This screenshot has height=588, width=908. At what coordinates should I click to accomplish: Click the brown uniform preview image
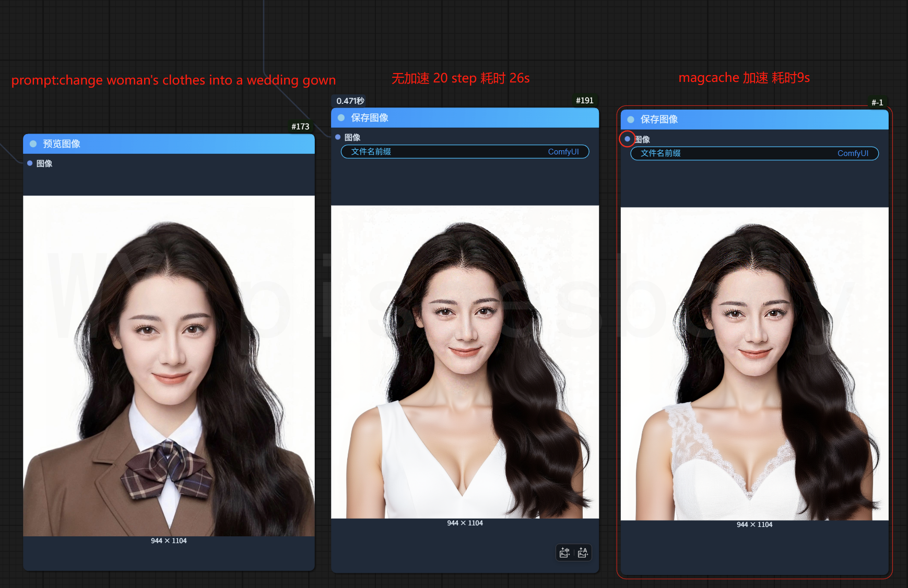(x=169, y=365)
